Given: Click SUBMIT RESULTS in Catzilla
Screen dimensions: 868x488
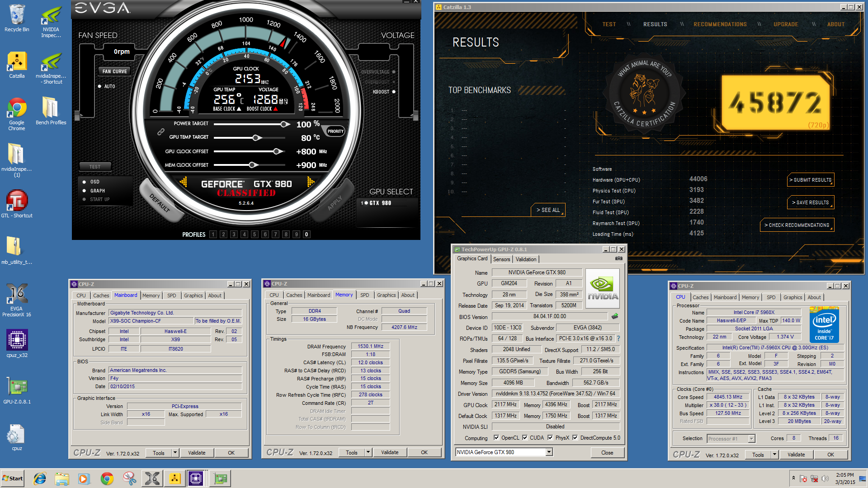Looking at the screenshot, I should [811, 180].
